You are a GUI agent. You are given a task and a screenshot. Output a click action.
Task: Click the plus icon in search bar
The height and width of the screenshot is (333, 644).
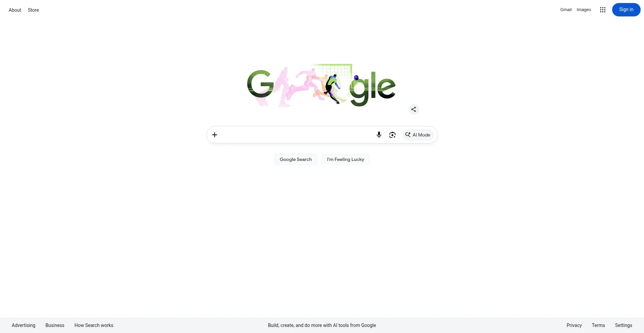(215, 135)
